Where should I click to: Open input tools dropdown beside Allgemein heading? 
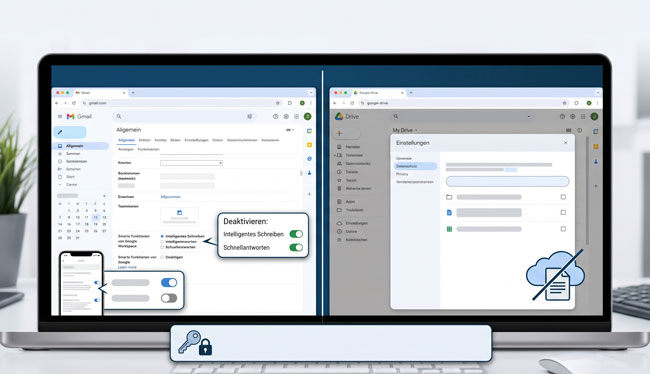[290, 130]
